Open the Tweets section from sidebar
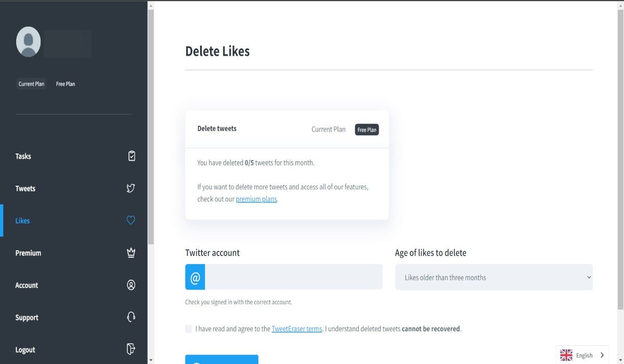The height and width of the screenshot is (364, 624). 25,188
